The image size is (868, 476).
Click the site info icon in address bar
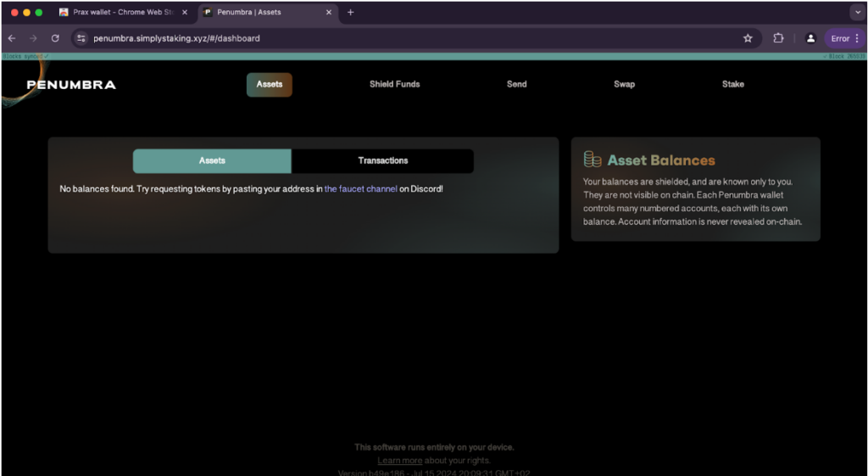[x=81, y=38]
